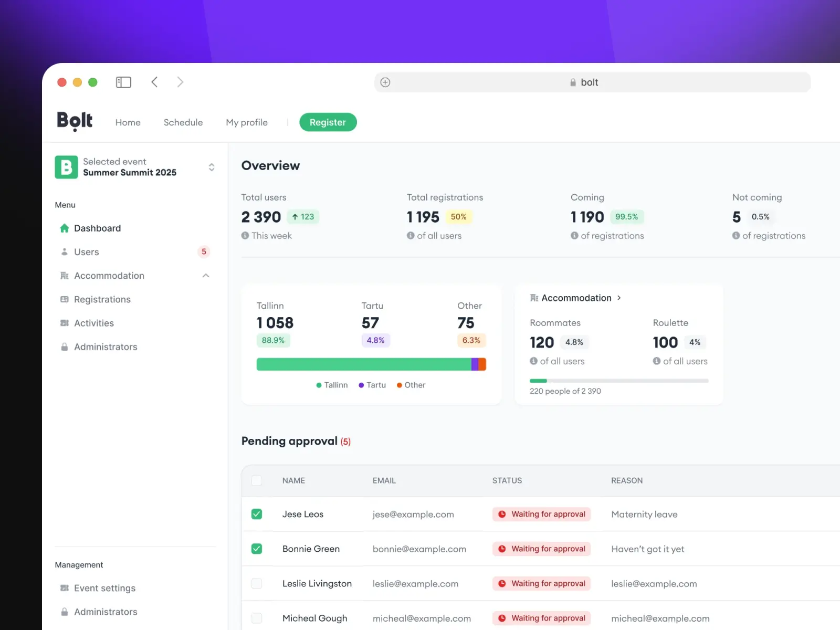Click the green Register button
This screenshot has width=840, height=630.
coord(328,122)
